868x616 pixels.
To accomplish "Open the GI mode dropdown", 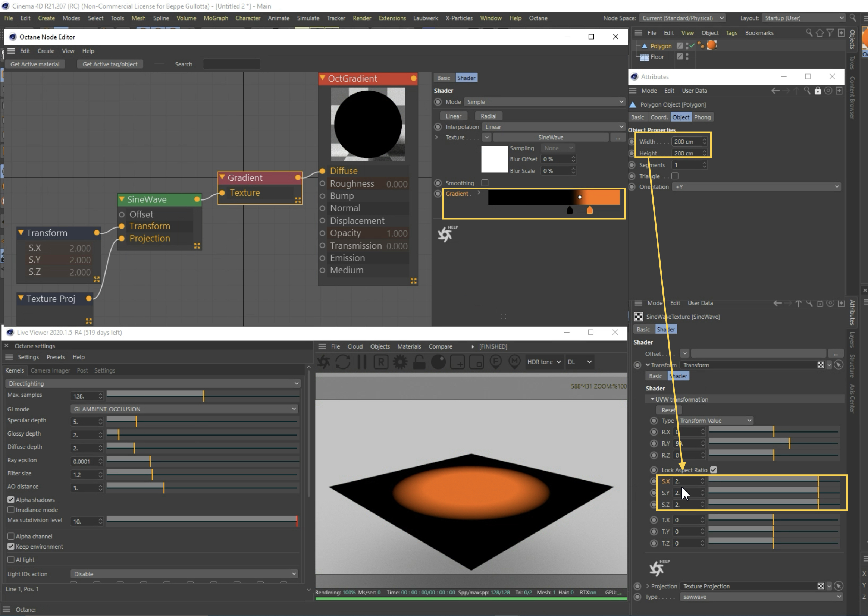I will [x=184, y=409].
